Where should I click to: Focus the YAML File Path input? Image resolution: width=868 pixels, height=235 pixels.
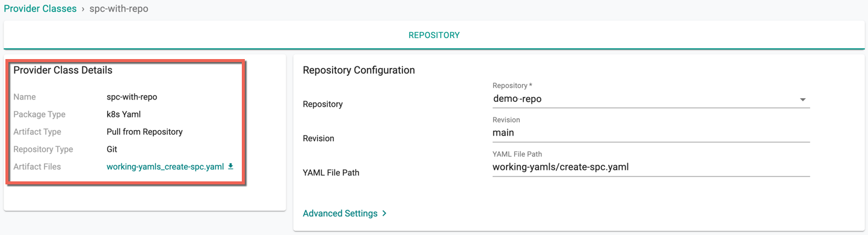651,168
